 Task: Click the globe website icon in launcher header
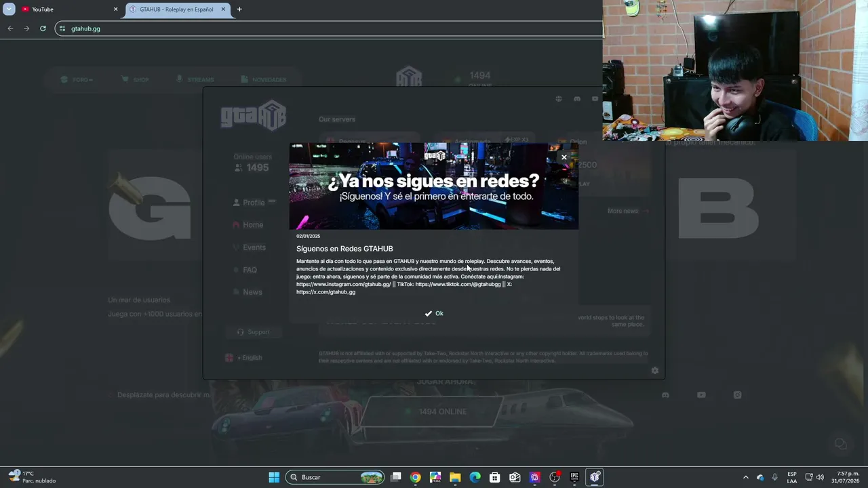click(559, 99)
